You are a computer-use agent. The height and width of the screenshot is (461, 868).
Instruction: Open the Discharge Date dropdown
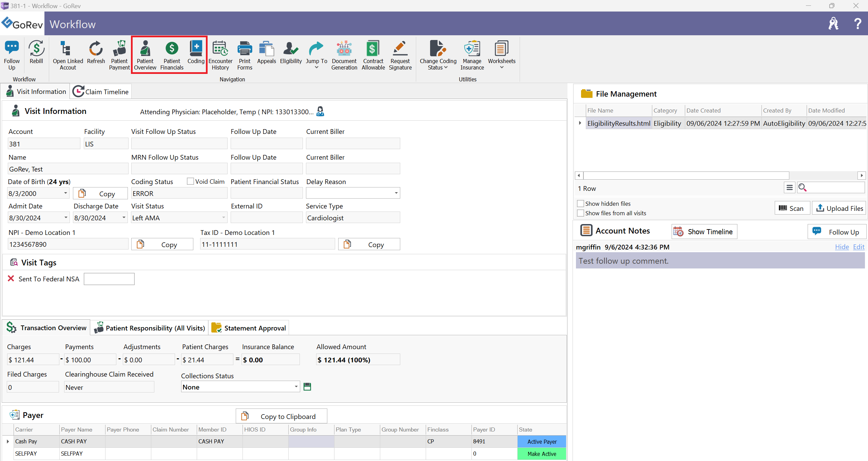[124, 218]
